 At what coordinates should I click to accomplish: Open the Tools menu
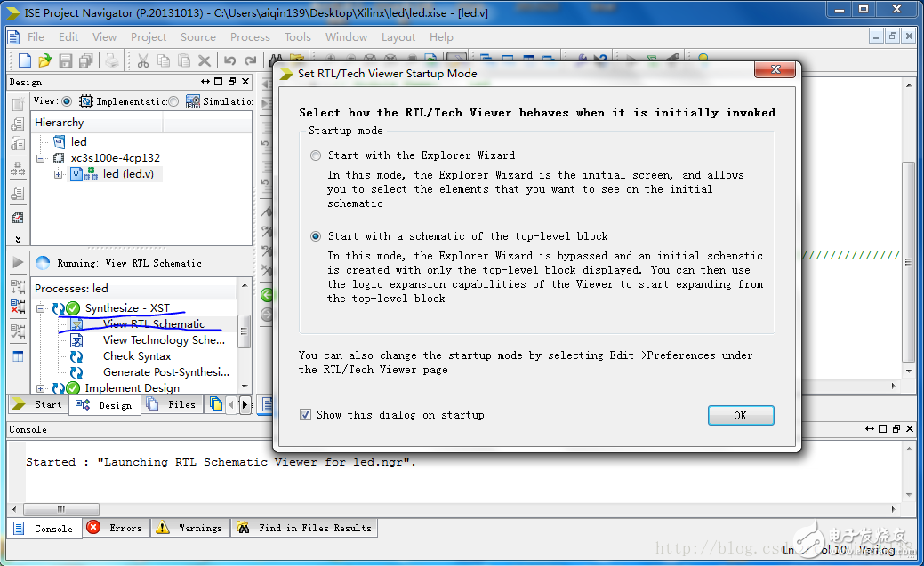[297, 37]
